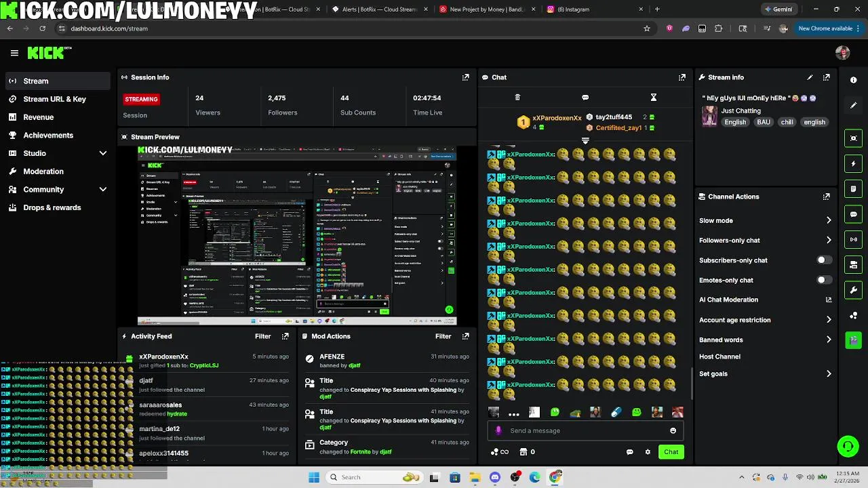
Task: Pop out the Session Info panel
Action: (465, 77)
